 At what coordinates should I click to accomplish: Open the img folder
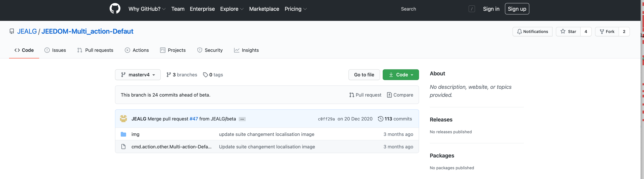coord(135,134)
